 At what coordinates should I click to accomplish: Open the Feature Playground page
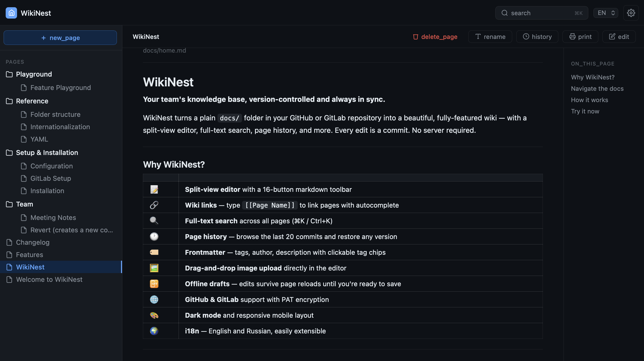pyautogui.click(x=61, y=88)
